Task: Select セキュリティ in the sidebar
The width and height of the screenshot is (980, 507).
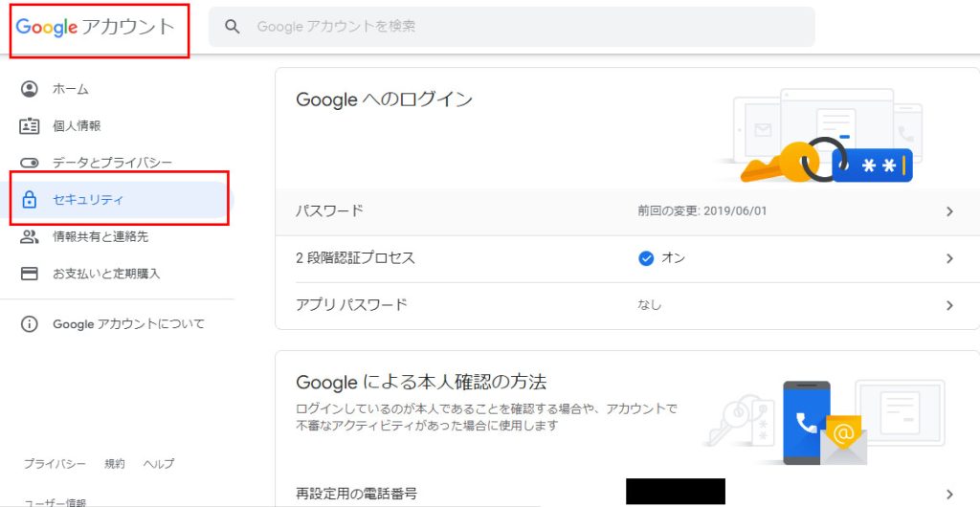Action: pyautogui.click(x=117, y=200)
